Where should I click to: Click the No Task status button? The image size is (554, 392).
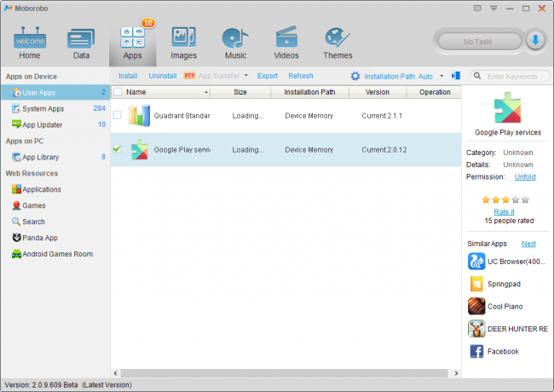[x=479, y=42]
